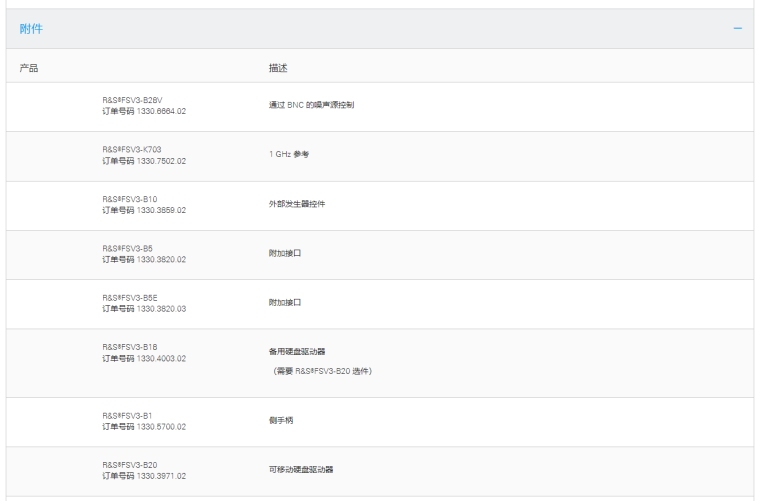Click the 附件 section heading
The image size is (760, 501).
[31, 29]
